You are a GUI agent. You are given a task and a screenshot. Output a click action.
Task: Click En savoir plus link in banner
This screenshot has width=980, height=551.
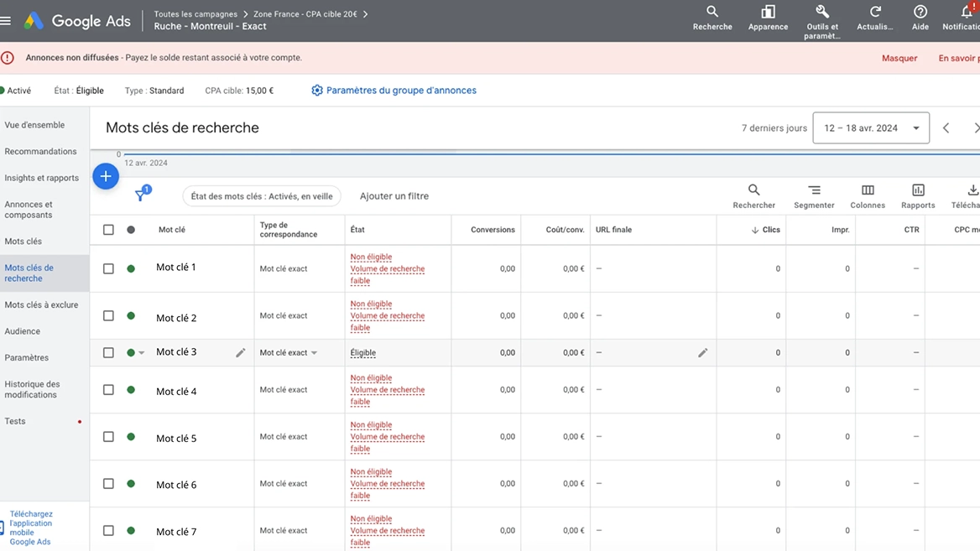coord(959,58)
